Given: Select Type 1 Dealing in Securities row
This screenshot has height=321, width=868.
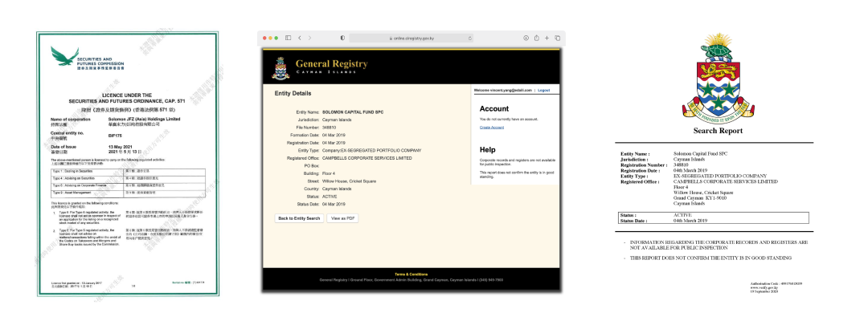Looking at the screenshot, I should (x=127, y=173).
